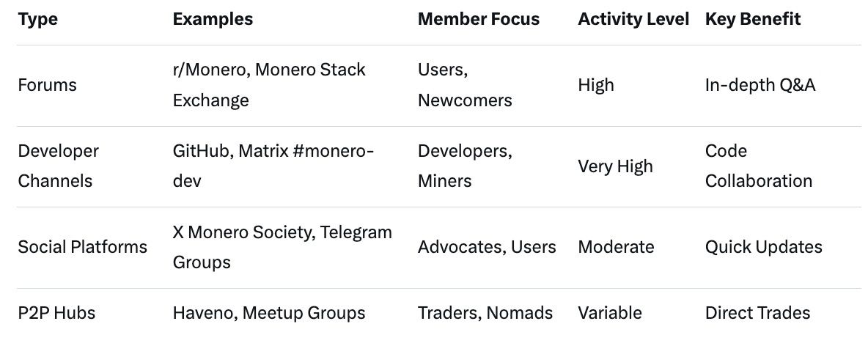868x343 pixels.
Task: Click the Users, Newcomers cell
Action: [x=463, y=85]
